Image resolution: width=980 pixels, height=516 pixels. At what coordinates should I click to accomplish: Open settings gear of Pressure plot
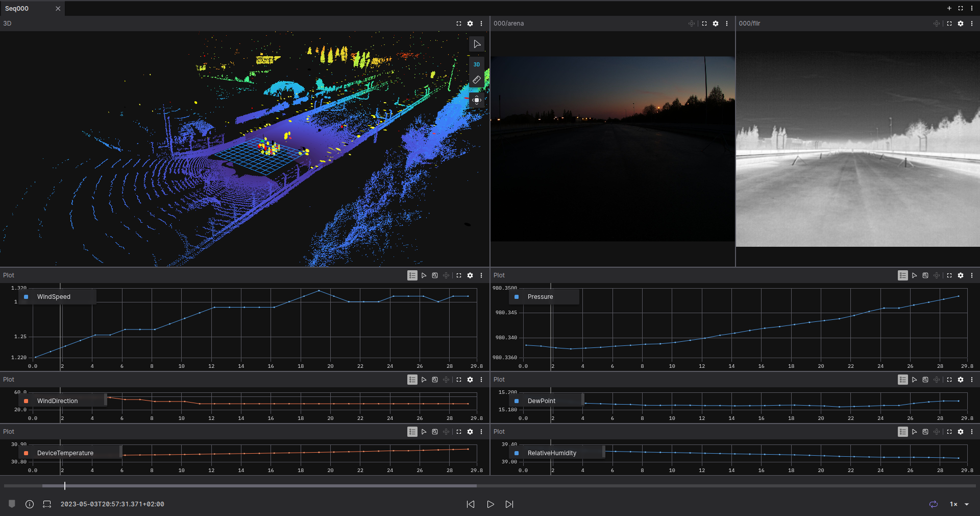click(x=961, y=275)
